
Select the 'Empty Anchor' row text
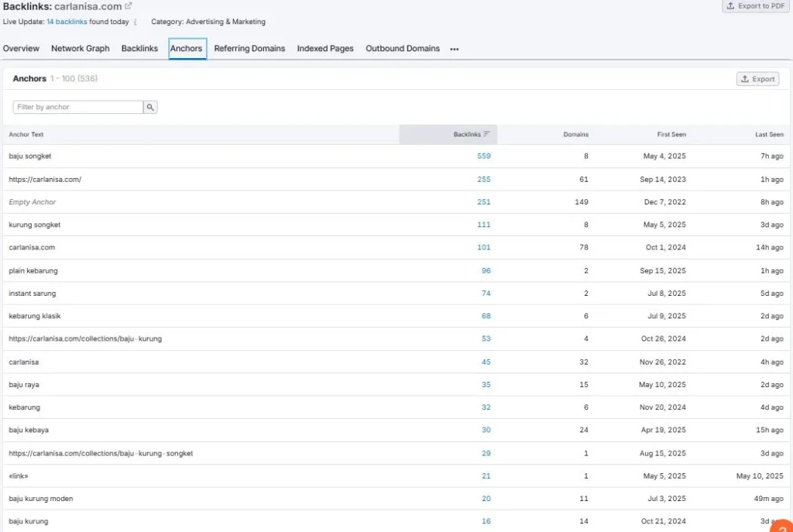click(x=33, y=202)
